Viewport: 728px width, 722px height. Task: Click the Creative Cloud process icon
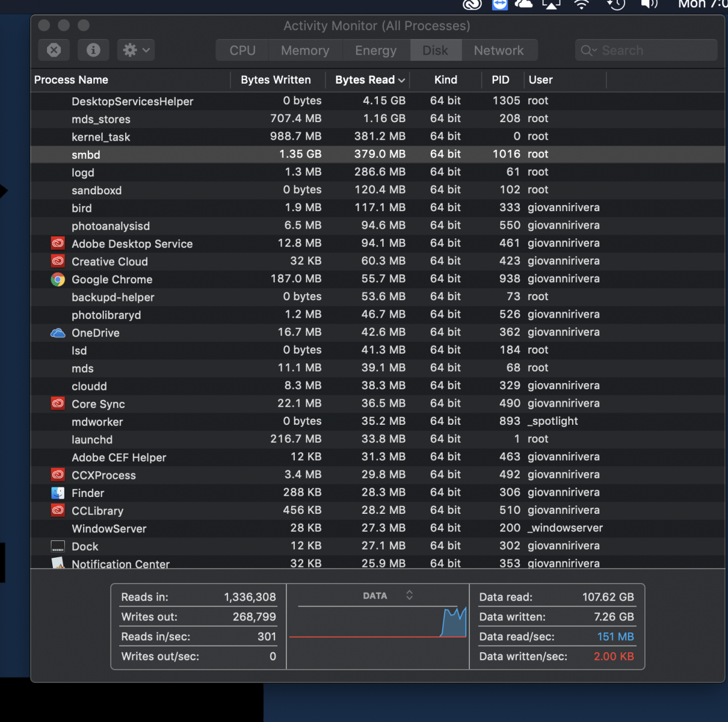(x=58, y=261)
